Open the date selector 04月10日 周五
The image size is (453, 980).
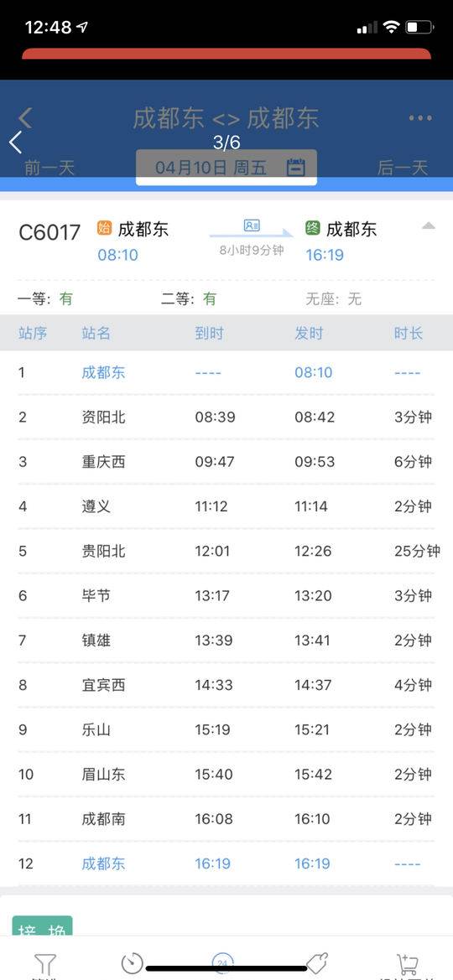click(x=226, y=168)
